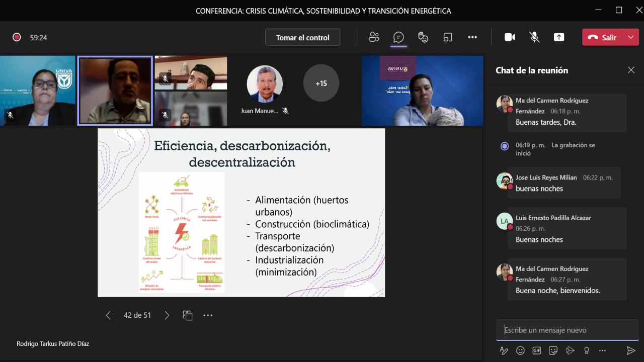The width and height of the screenshot is (644, 362).
Task: Open the emoji picker
Action: [x=520, y=350]
